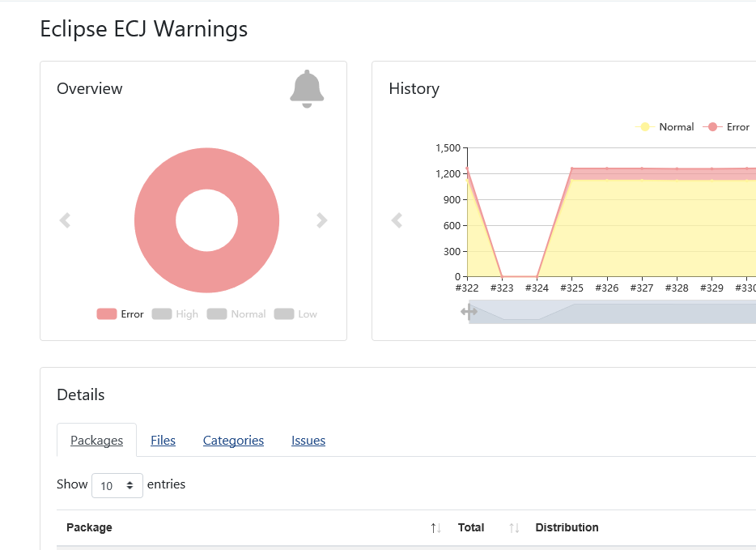
Task: Toggle High severity in Overview legend
Action: click(175, 314)
